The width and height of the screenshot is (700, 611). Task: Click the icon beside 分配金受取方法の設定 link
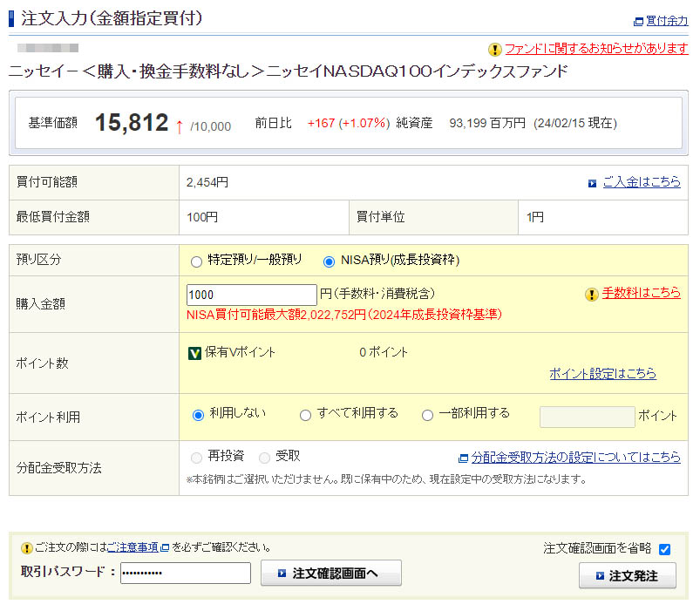tap(464, 458)
